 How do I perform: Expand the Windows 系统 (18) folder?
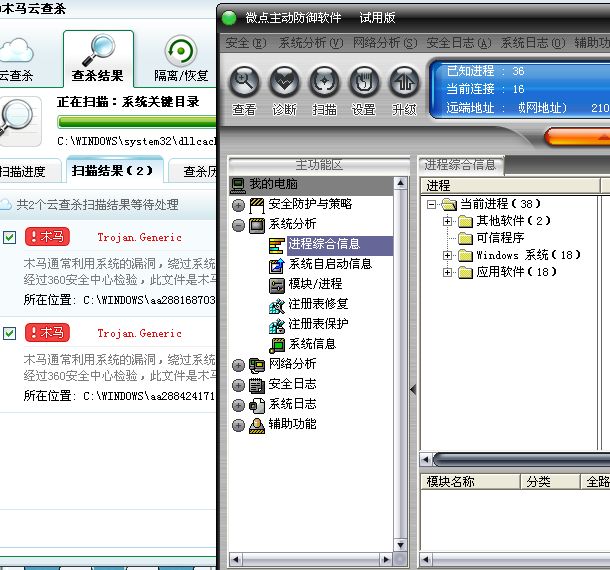(447, 255)
